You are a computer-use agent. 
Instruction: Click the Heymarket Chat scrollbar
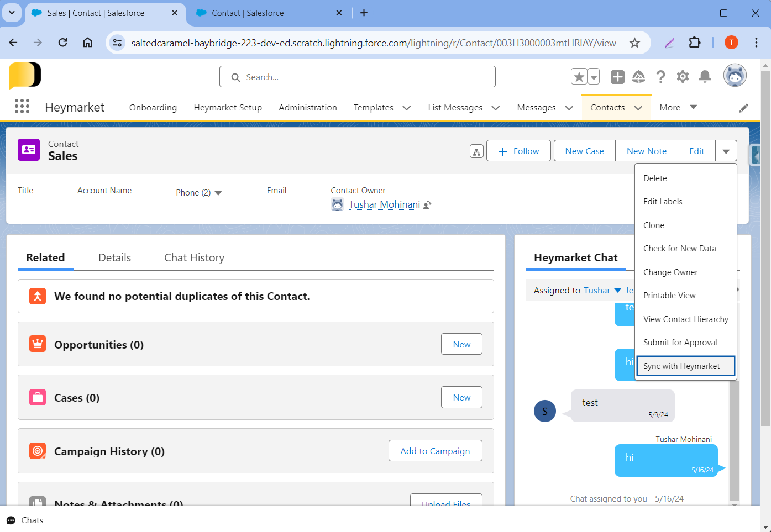point(734,440)
